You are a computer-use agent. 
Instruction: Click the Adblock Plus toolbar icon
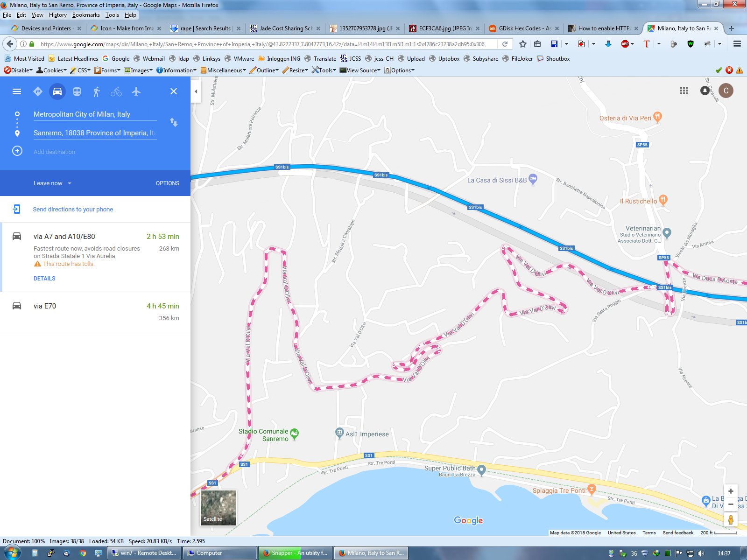tap(625, 44)
